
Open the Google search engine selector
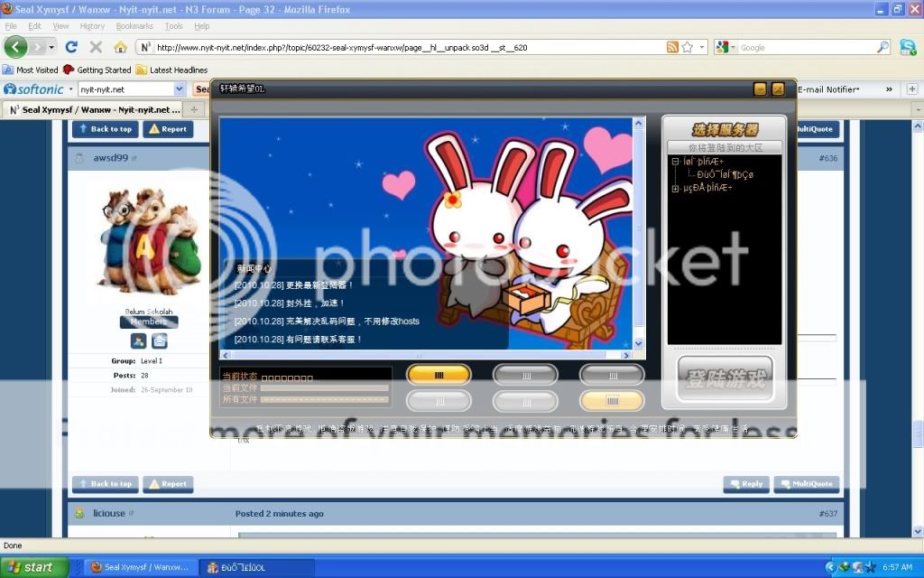pos(725,47)
